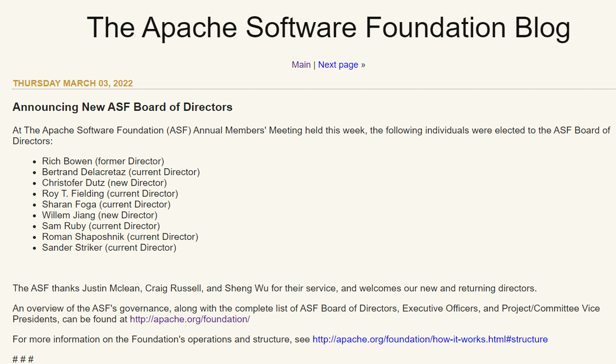
Task: Click the Roman Shaposhnik list entry
Action: pyautogui.click(x=120, y=237)
